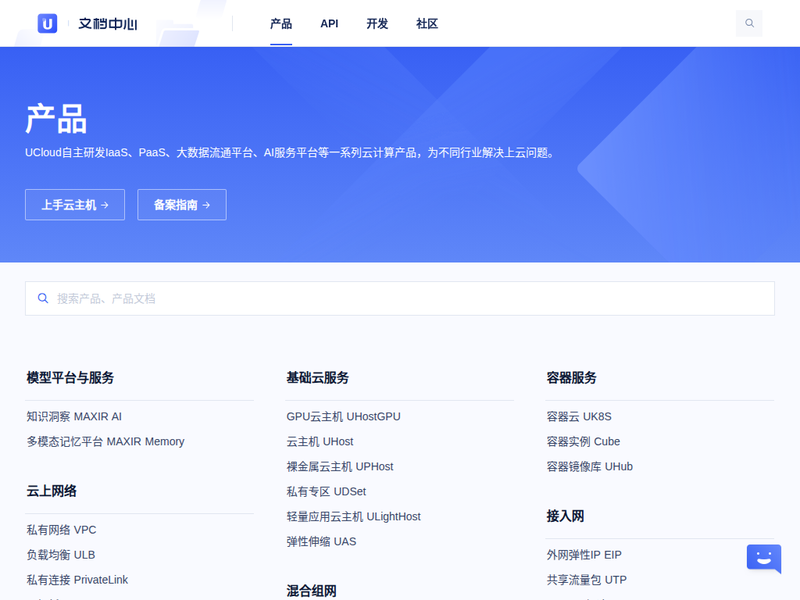Open 共享流量包 UTP docs

pos(586,580)
